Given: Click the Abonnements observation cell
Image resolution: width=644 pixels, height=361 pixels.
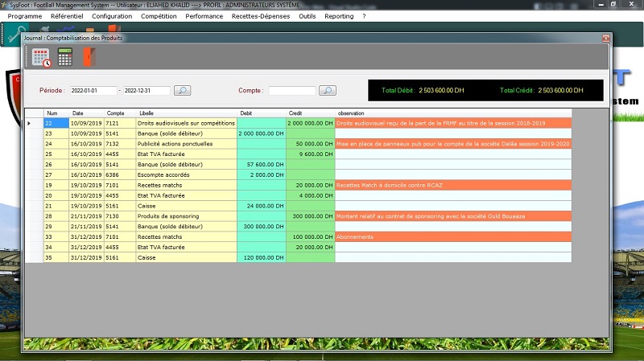Looking at the screenshot, I should (x=452, y=237).
